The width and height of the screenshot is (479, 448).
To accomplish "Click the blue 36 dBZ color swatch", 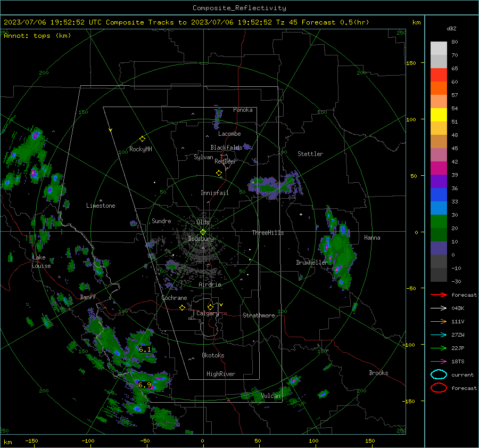I will (439, 194).
